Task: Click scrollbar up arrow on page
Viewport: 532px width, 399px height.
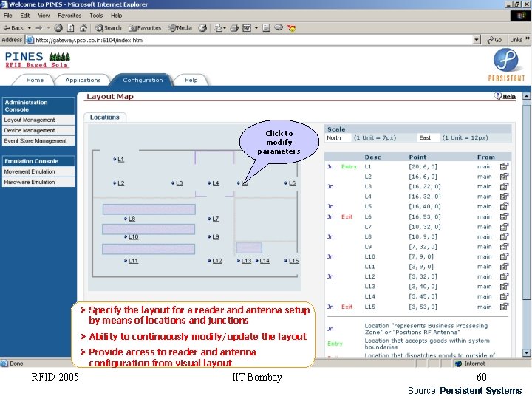Action: pos(526,96)
